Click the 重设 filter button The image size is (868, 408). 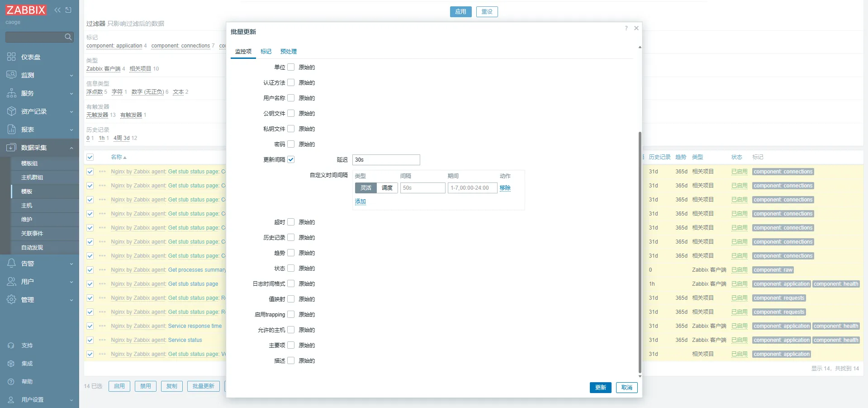[x=487, y=12]
